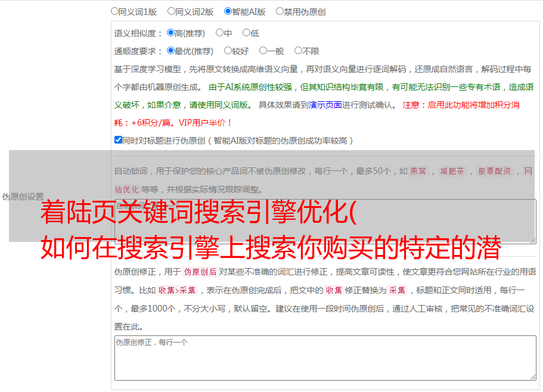The width and height of the screenshot is (543, 392).
Task: Click the 语义相似度 label
Action: pyautogui.click(x=138, y=33)
